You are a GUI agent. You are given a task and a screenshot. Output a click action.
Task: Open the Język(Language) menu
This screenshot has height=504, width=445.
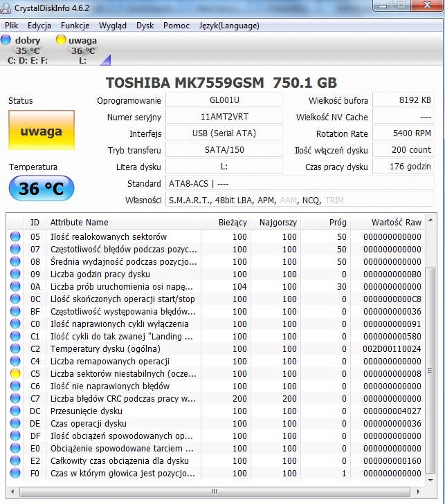(229, 26)
